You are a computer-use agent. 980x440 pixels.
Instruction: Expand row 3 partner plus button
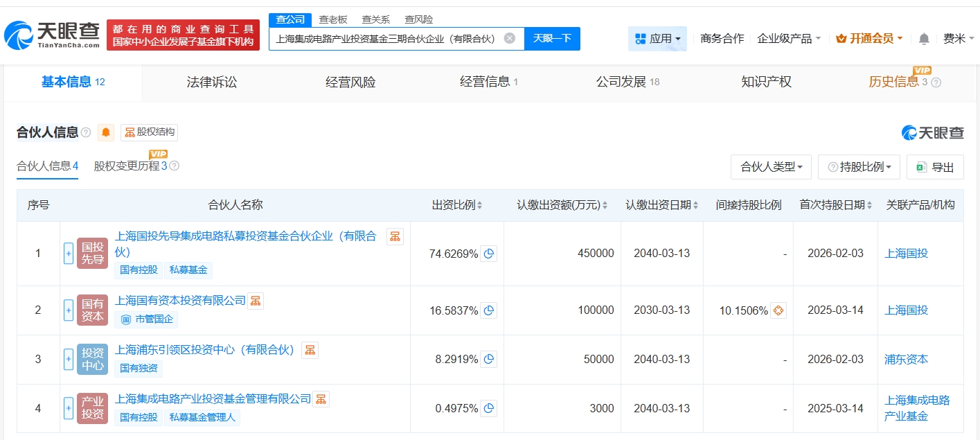[69, 359]
